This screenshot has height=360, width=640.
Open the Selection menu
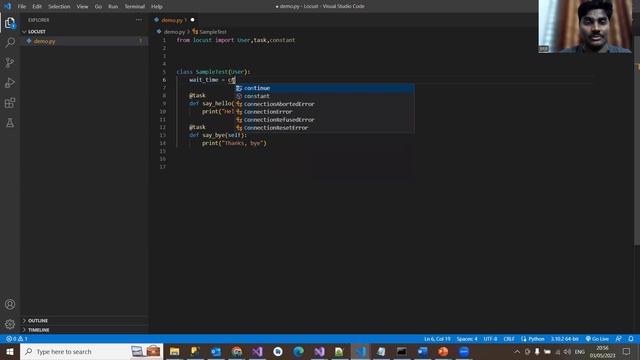click(59, 7)
